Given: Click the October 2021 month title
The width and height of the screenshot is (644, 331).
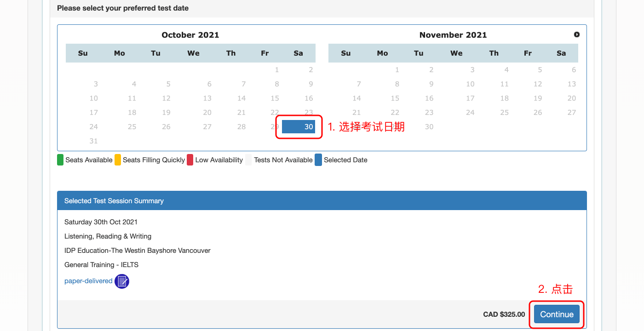Looking at the screenshot, I should point(190,35).
